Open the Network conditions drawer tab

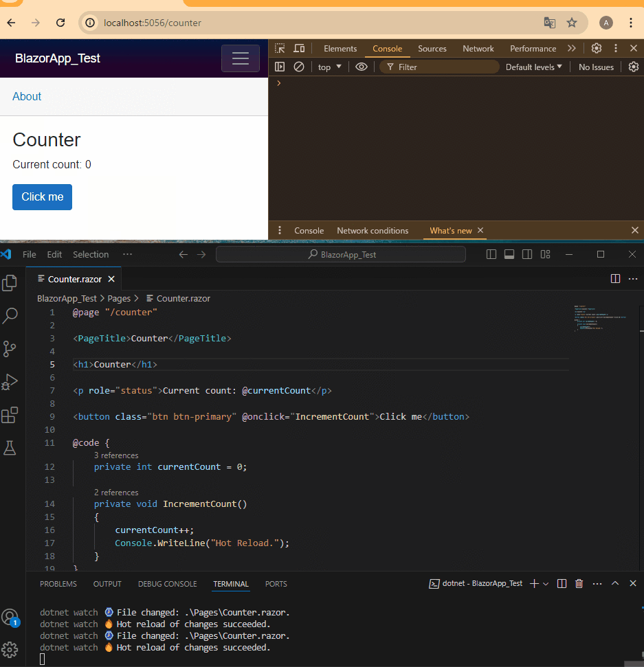pyautogui.click(x=373, y=230)
